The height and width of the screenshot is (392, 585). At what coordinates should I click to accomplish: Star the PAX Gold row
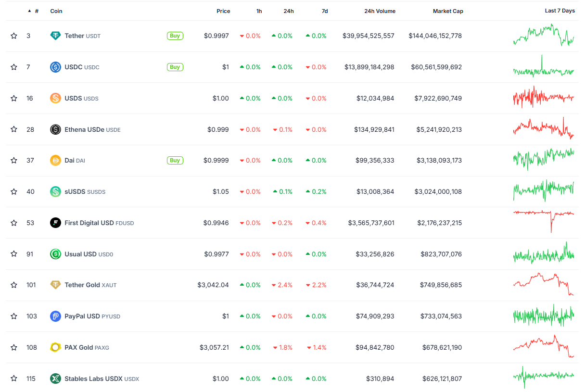[14, 347]
